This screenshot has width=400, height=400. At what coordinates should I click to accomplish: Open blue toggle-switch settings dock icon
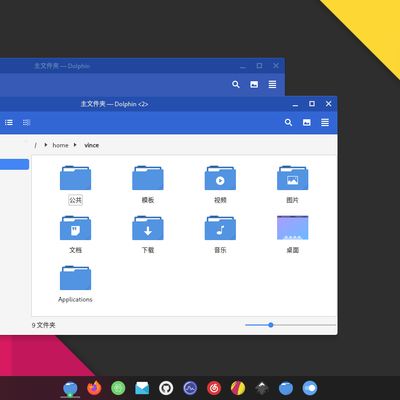310,388
